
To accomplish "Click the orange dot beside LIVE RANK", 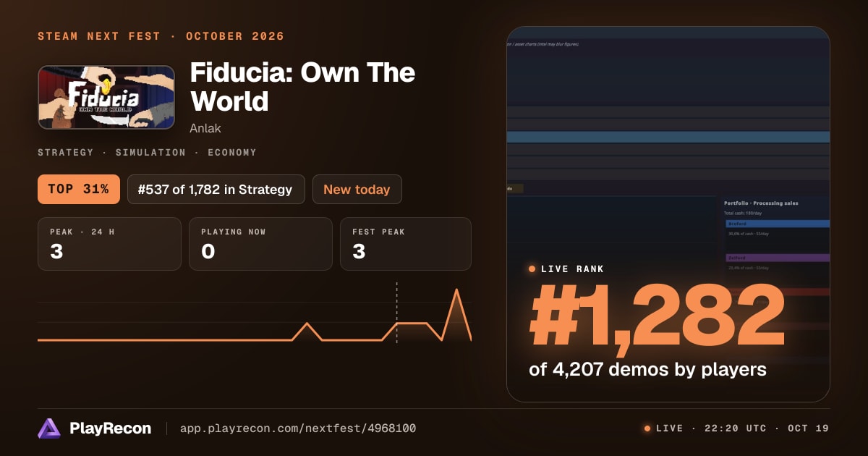I will point(532,269).
